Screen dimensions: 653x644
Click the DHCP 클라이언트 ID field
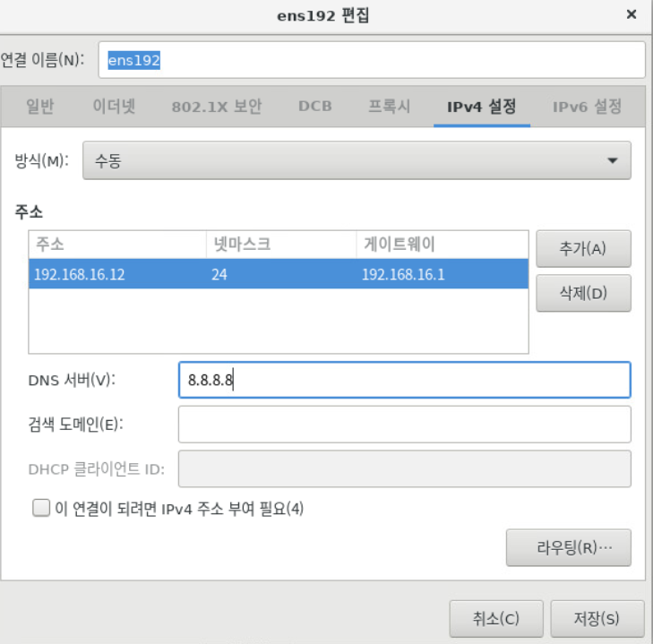click(x=404, y=469)
